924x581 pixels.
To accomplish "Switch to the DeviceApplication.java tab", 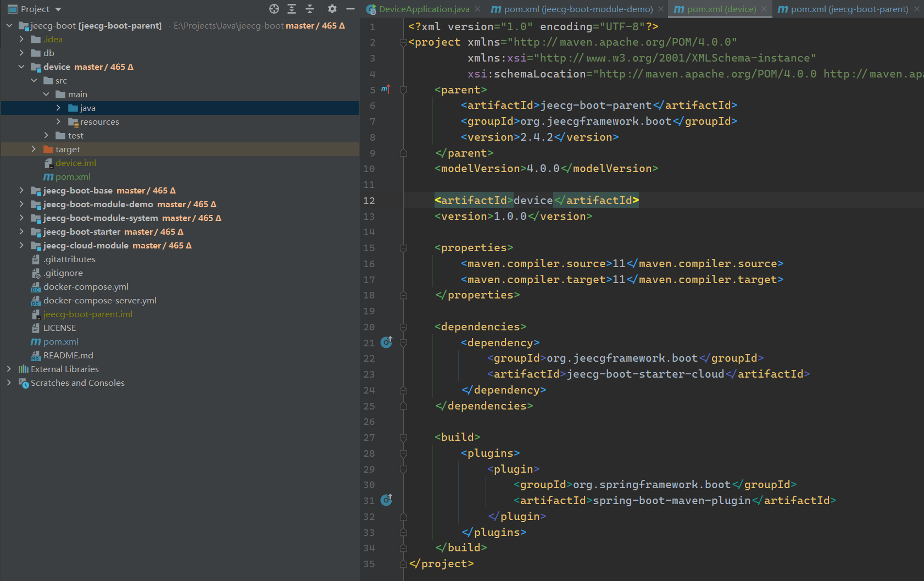I will pyautogui.click(x=424, y=9).
